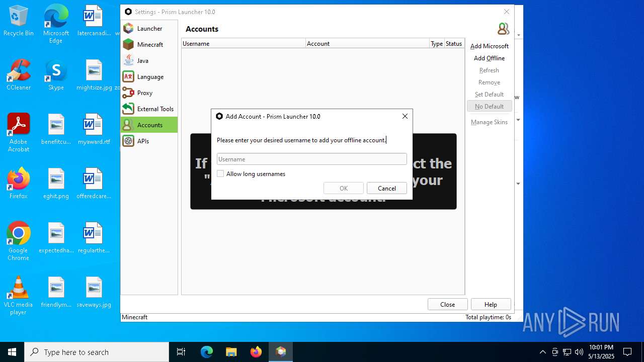
Task: Open the Language settings page
Action: tap(149, 77)
